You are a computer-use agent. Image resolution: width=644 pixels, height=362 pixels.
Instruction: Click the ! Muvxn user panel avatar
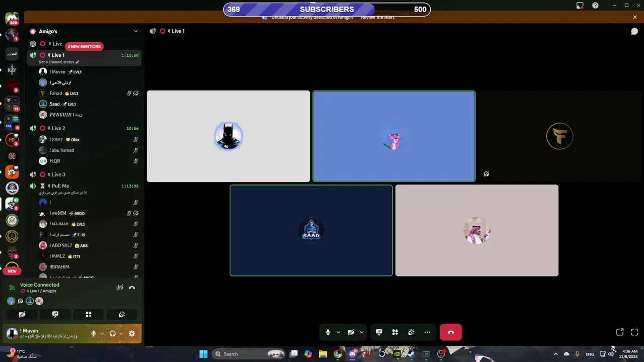coord(12,333)
